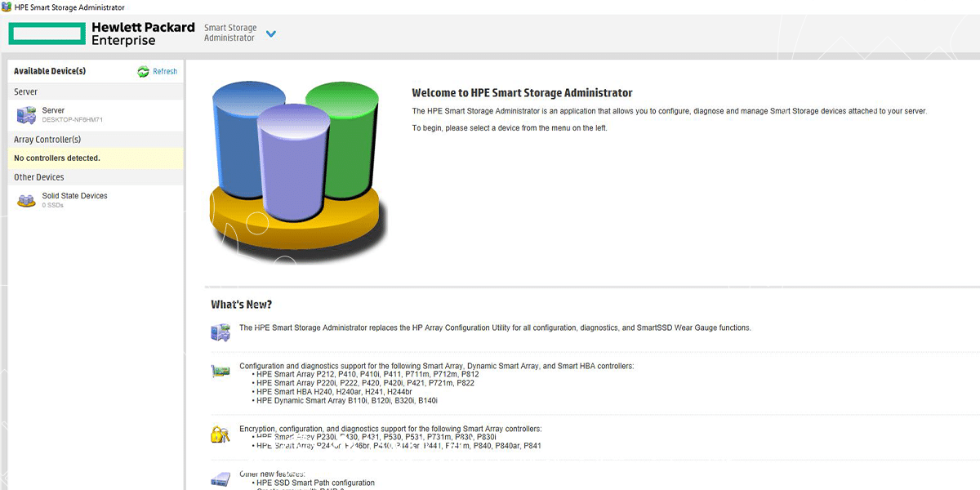This screenshot has width=980, height=490.
Task: Select the Server device icon in sidebar
Action: (x=26, y=115)
